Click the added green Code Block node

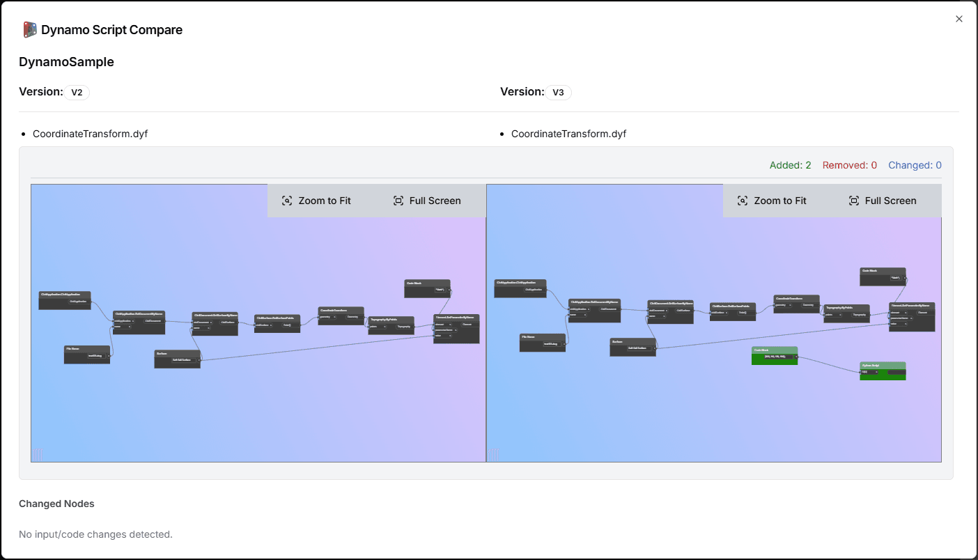tap(775, 356)
